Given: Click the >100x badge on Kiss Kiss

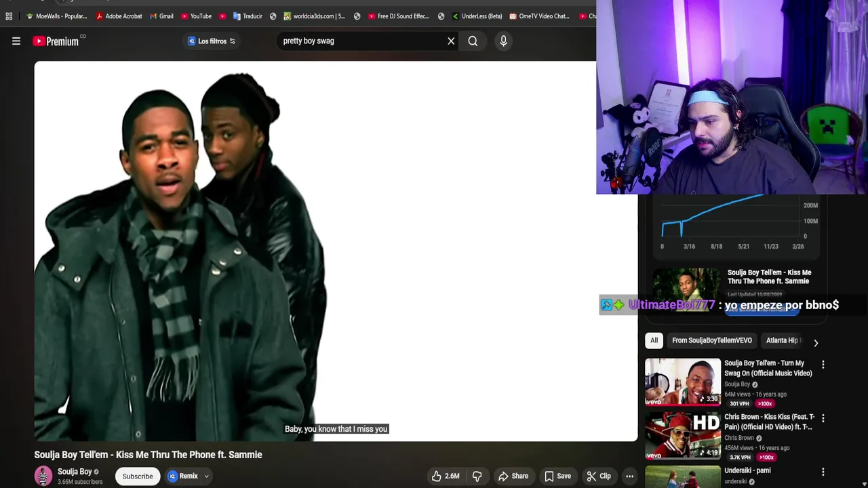Looking at the screenshot, I should click(x=766, y=457).
